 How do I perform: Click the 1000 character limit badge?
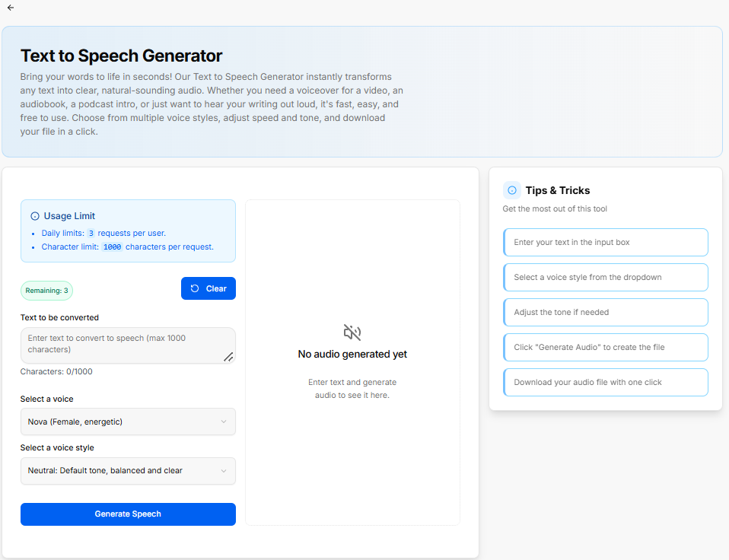click(x=112, y=247)
